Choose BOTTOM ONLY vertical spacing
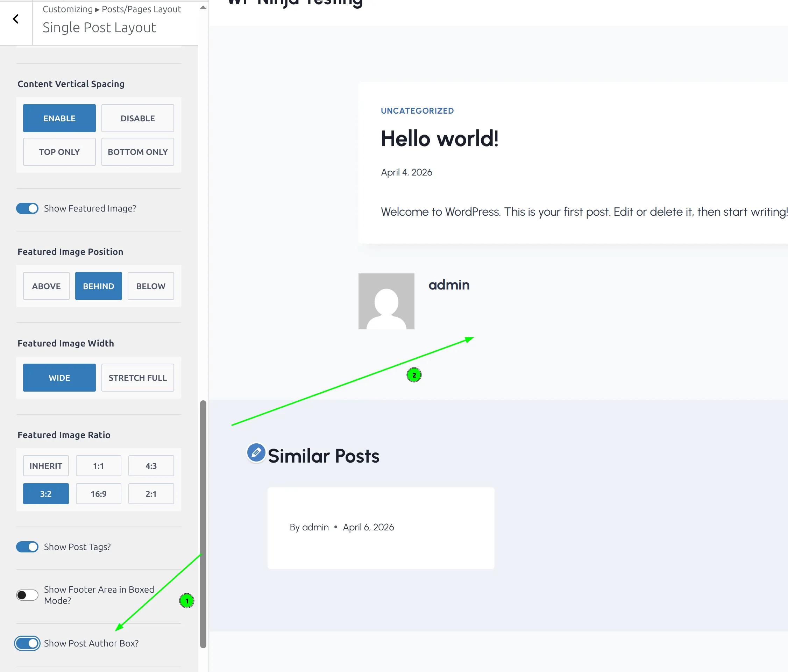 137,152
